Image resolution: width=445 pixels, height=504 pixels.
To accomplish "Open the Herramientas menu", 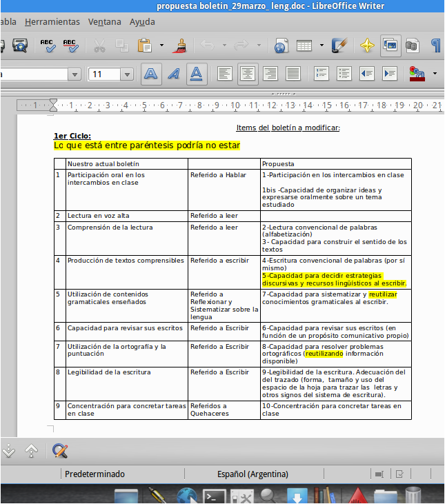I will [x=52, y=22].
